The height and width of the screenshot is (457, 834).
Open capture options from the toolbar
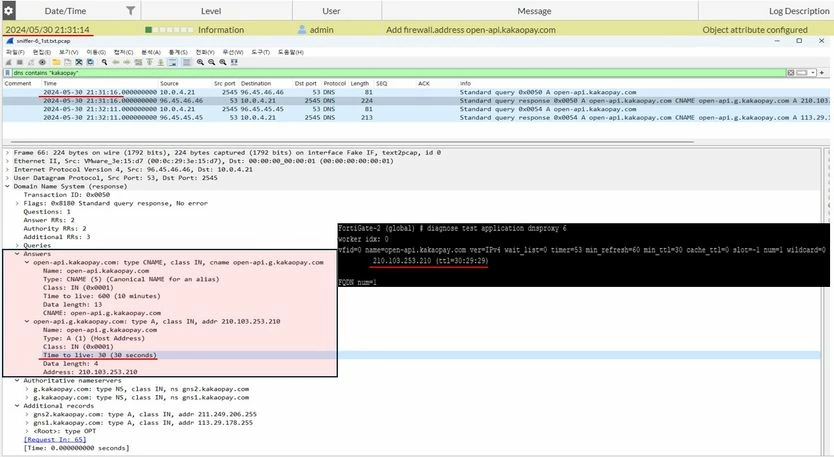coord(42,62)
